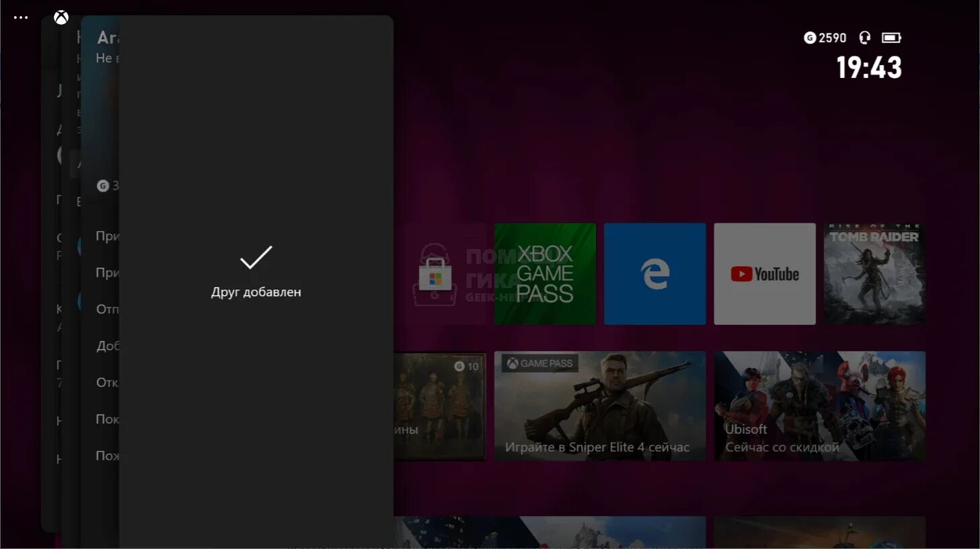Click the headset status icon

865,38
